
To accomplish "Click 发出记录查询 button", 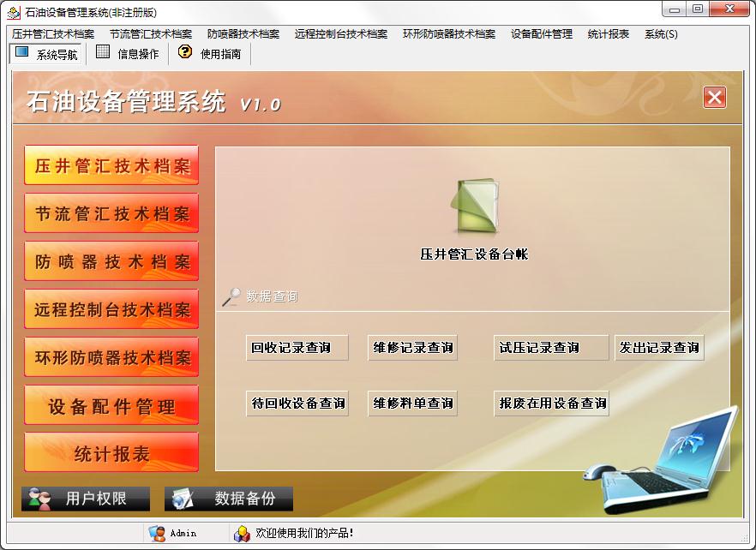I will click(x=659, y=348).
